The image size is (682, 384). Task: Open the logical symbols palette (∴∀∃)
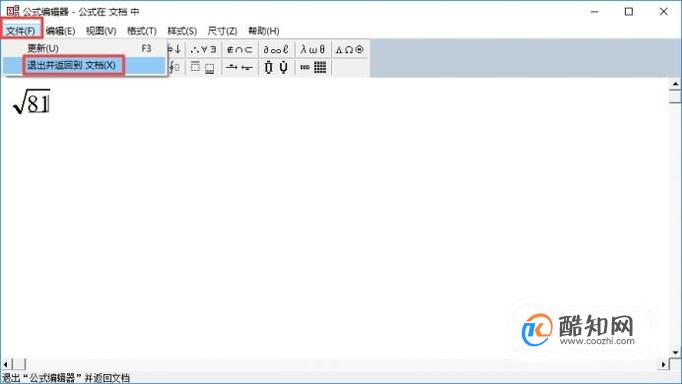tap(204, 50)
